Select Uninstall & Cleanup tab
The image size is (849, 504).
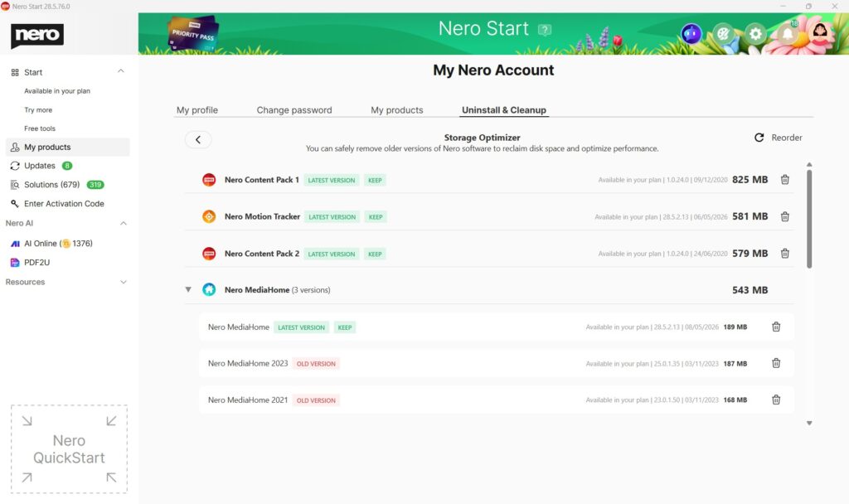click(504, 110)
